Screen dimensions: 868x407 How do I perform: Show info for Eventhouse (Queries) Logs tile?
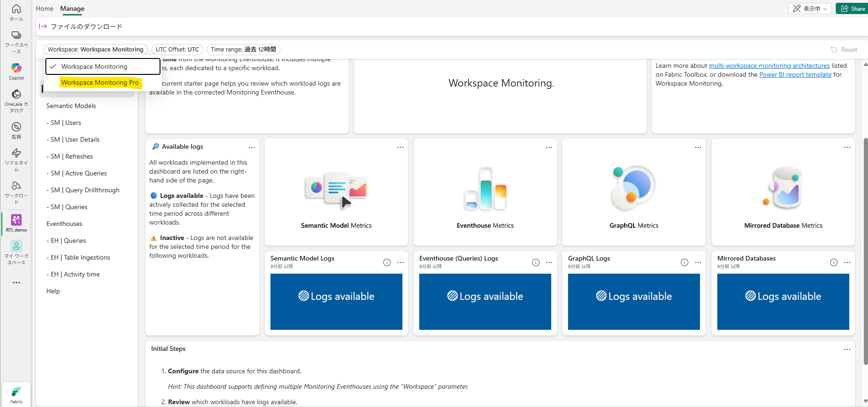pyautogui.click(x=536, y=262)
